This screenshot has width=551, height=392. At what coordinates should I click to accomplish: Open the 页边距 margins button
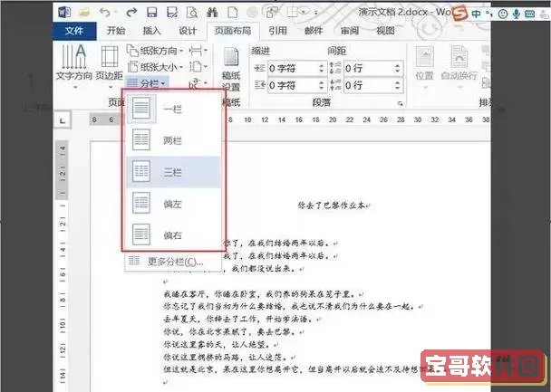coord(109,63)
